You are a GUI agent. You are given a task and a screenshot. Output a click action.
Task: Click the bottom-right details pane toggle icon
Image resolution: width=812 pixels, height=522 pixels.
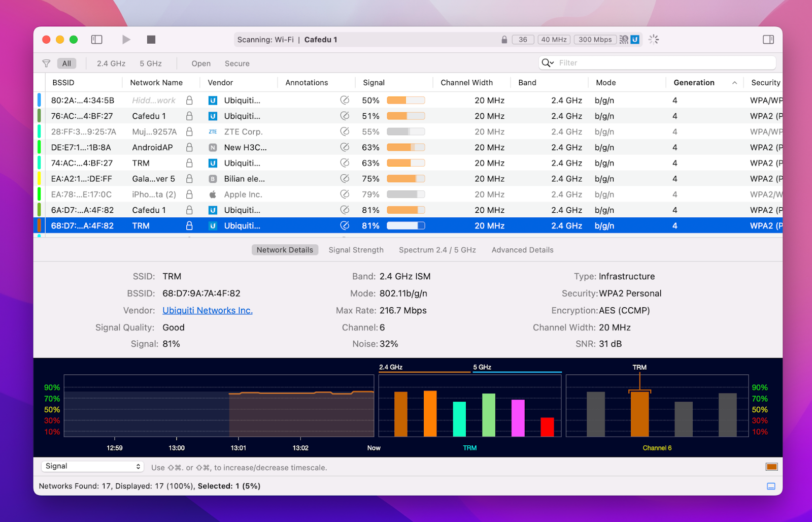click(771, 486)
